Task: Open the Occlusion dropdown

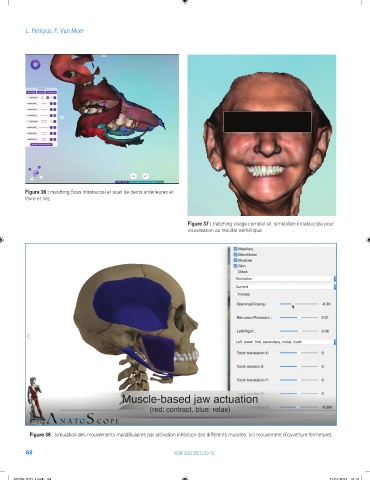Action: (x=285, y=278)
